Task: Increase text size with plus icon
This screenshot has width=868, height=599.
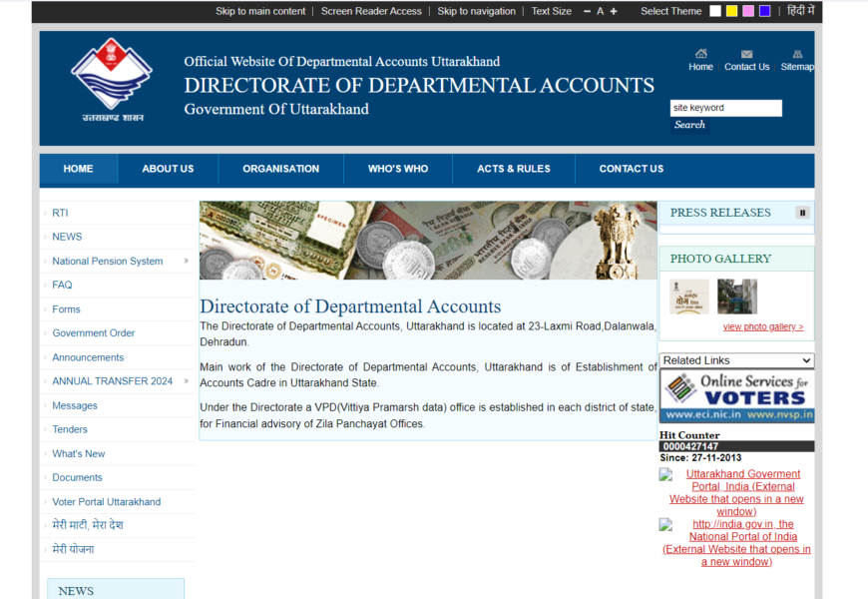Action: coord(614,11)
